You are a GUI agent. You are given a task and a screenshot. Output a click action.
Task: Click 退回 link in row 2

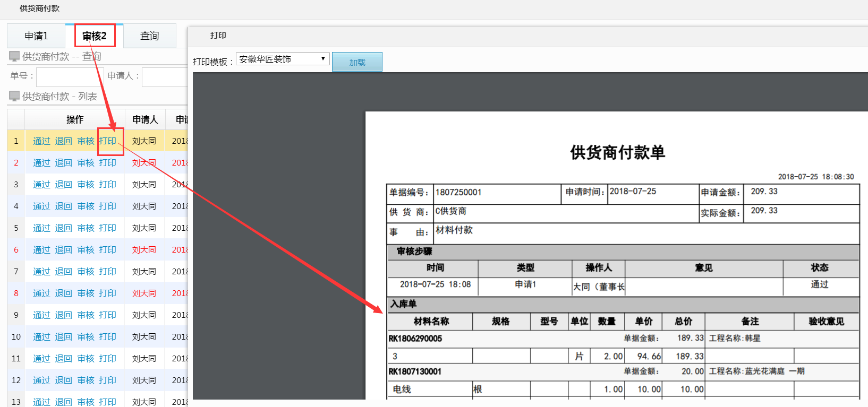[x=63, y=163]
